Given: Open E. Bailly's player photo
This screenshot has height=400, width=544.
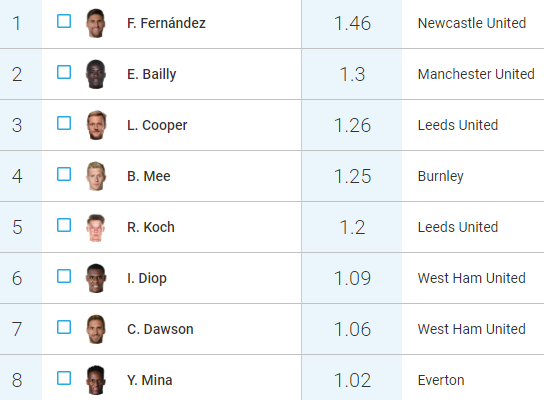Looking at the screenshot, I should [x=96, y=74].
